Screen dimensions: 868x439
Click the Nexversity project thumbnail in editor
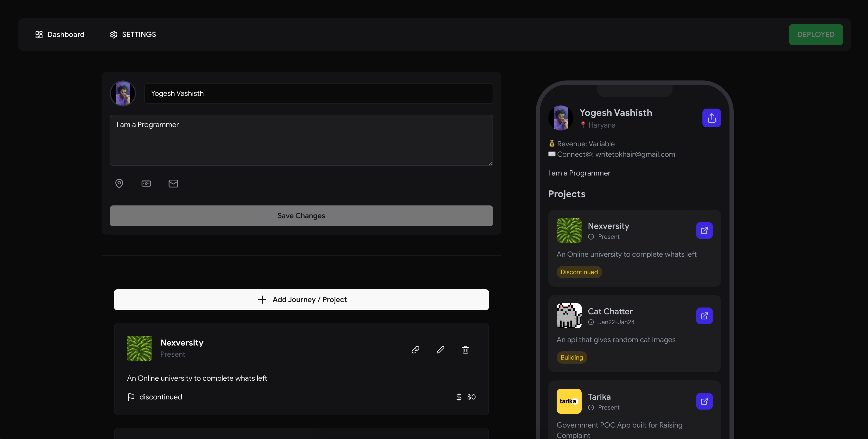point(140,348)
